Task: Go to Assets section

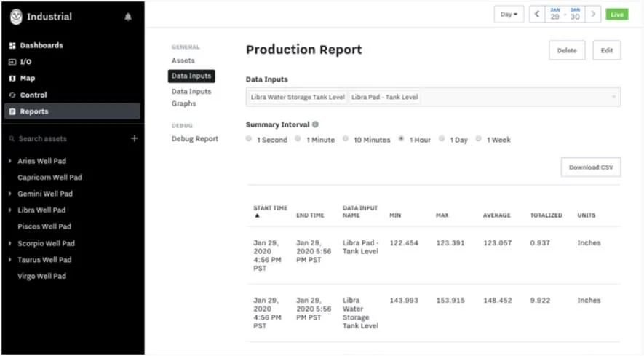Action: [183, 60]
